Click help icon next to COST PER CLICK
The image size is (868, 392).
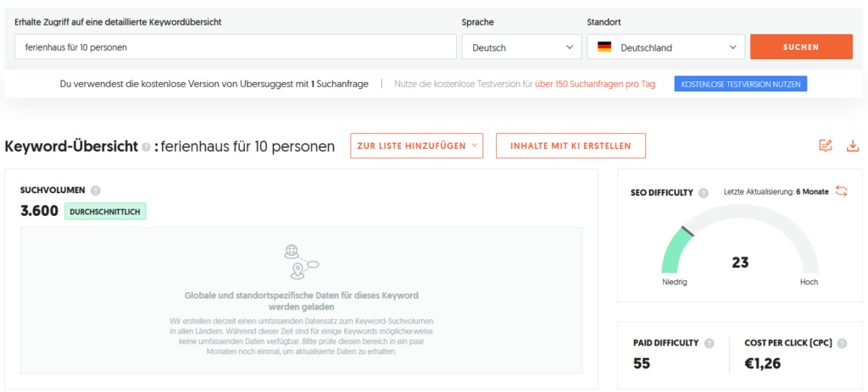pyautogui.click(x=842, y=344)
